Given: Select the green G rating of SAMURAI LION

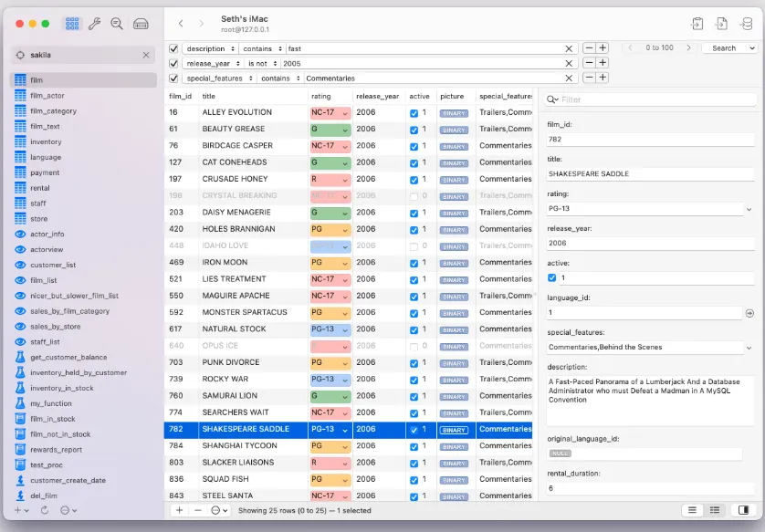Looking at the screenshot, I should (330, 396).
